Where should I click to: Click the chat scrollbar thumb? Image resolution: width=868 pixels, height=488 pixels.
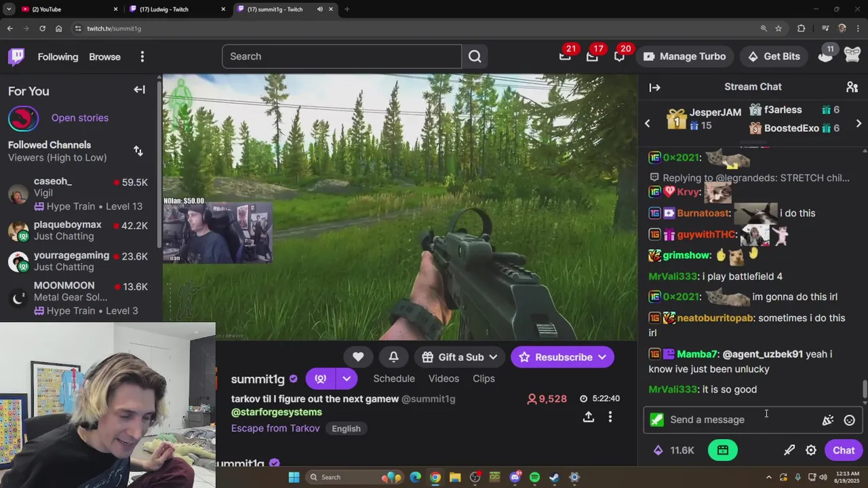point(865,390)
